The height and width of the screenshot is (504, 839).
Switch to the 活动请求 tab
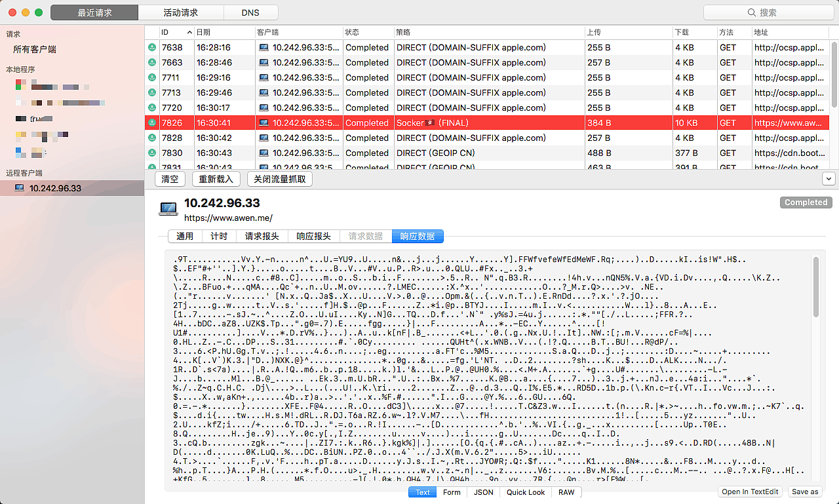[x=180, y=12]
